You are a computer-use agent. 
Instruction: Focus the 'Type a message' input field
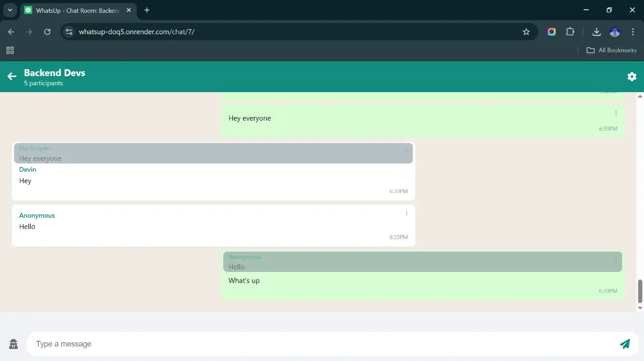322,344
